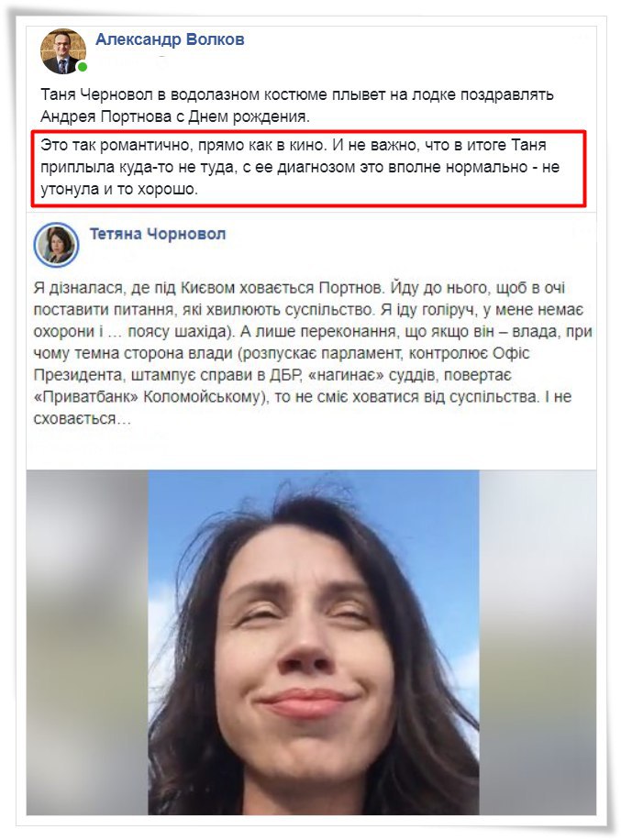Click the line starting 'Таня Черновол в водолазном'
Screen dimensions: 621x840
click(x=297, y=94)
